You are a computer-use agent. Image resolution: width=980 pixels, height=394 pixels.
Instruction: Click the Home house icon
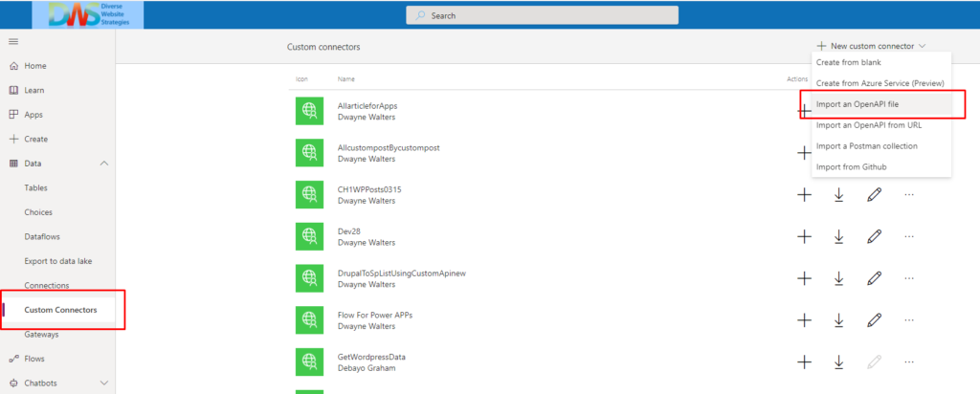click(x=13, y=66)
